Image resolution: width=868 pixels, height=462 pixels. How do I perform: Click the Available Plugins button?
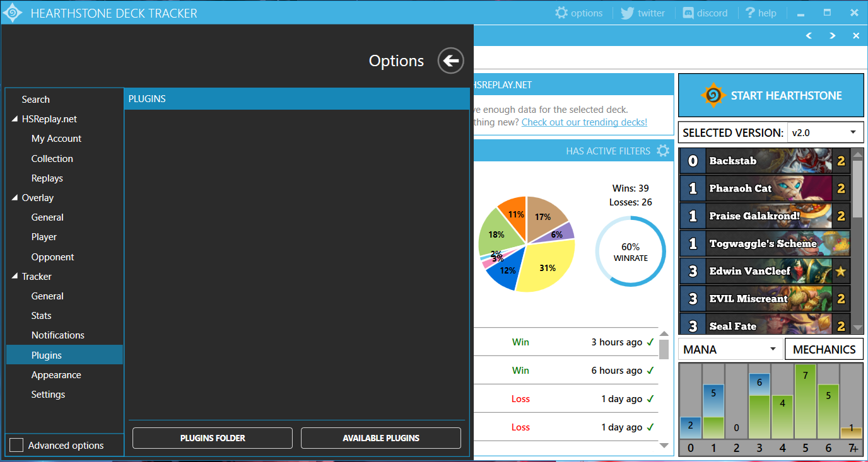click(381, 438)
